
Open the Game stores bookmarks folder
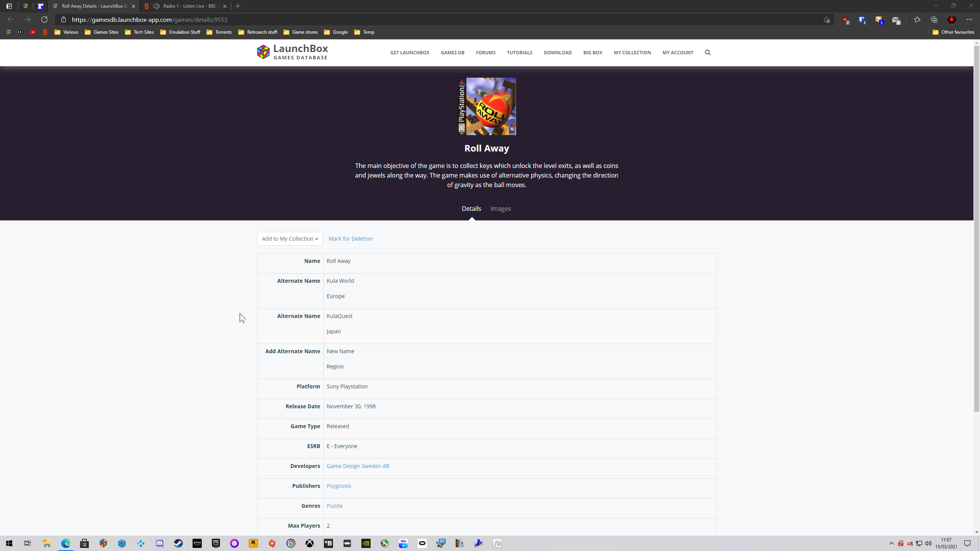click(x=301, y=32)
